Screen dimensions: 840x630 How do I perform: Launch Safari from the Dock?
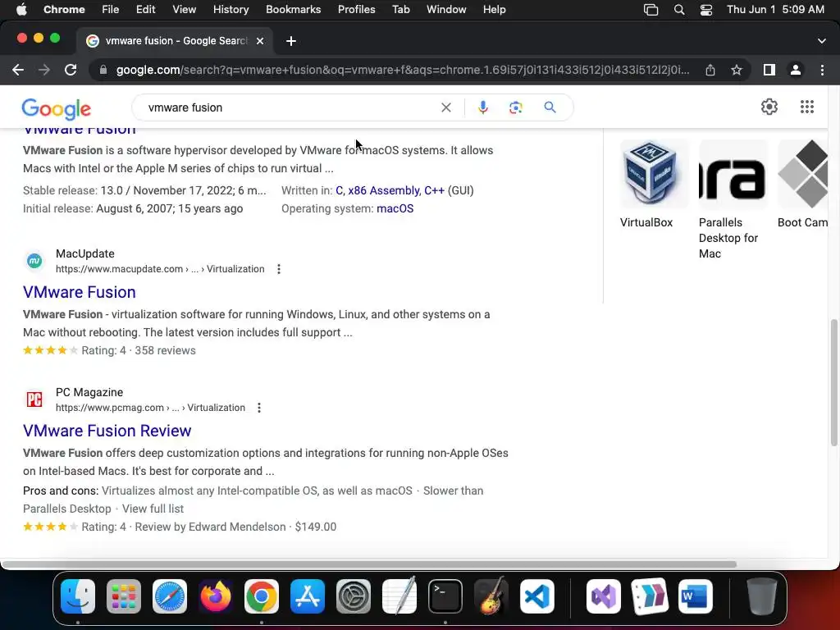(x=170, y=596)
